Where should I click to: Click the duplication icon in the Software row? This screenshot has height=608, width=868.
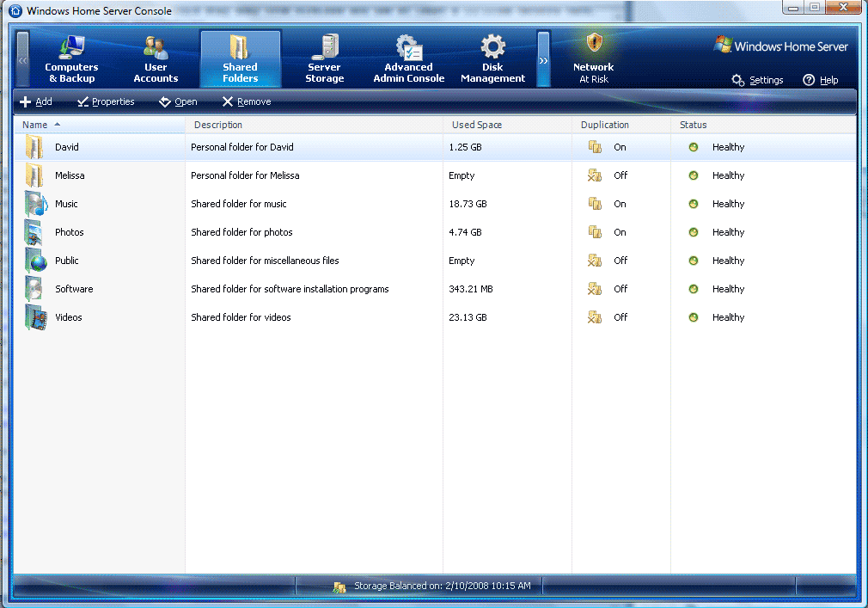(x=595, y=289)
